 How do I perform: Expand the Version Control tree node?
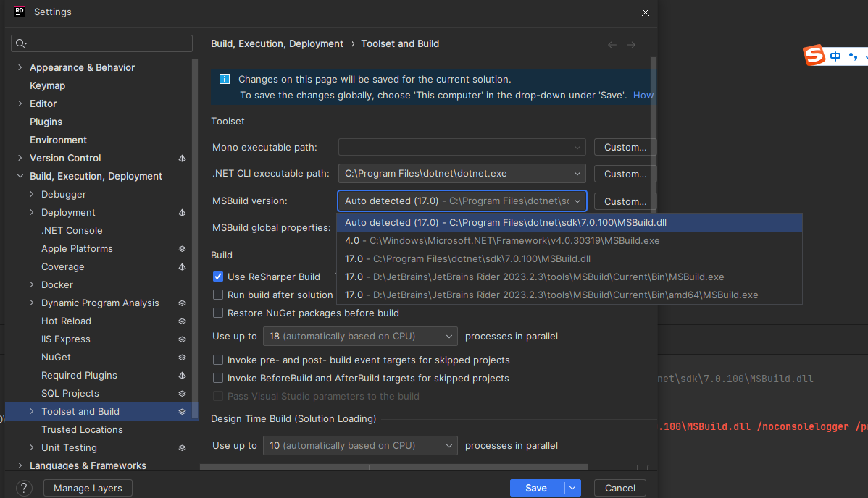20,158
